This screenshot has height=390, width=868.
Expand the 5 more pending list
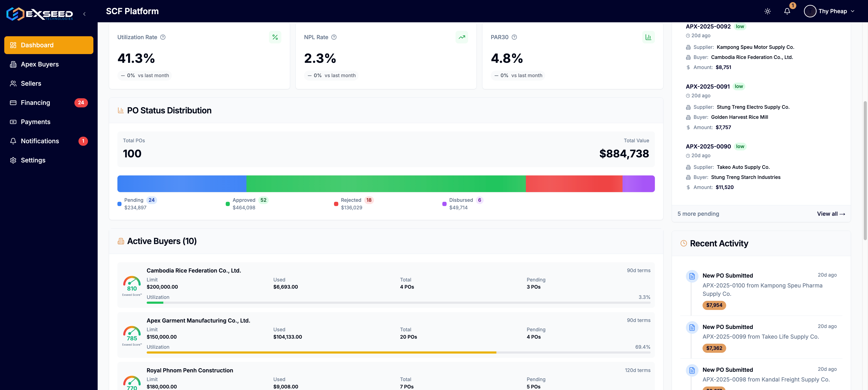pos(698,214)
